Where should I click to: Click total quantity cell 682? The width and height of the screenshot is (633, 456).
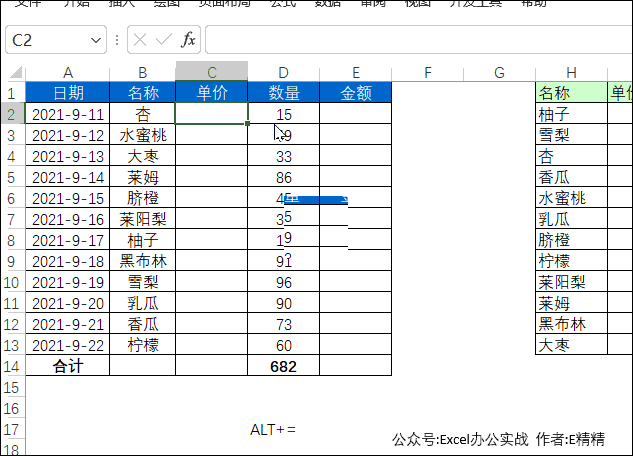coord(283,366)
